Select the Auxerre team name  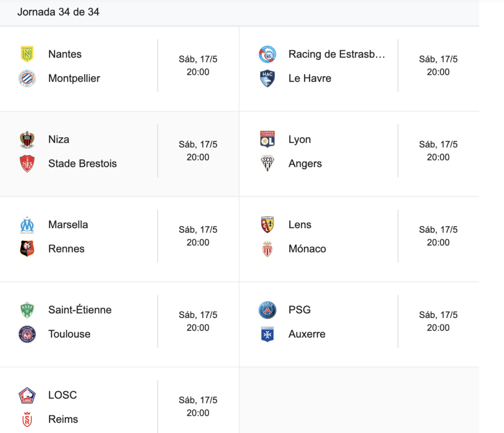click(307, 334)
